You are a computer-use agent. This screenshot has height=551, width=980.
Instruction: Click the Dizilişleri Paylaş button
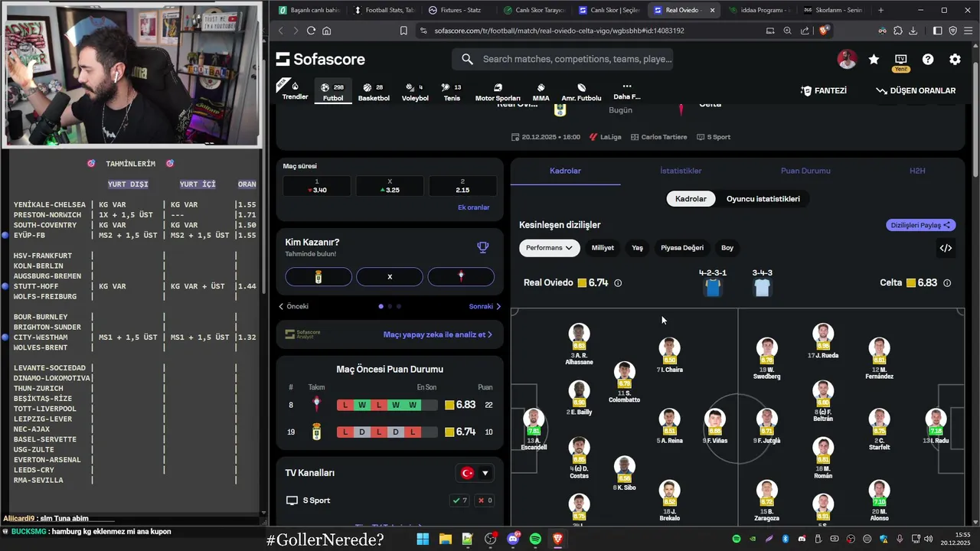[921, 225]
